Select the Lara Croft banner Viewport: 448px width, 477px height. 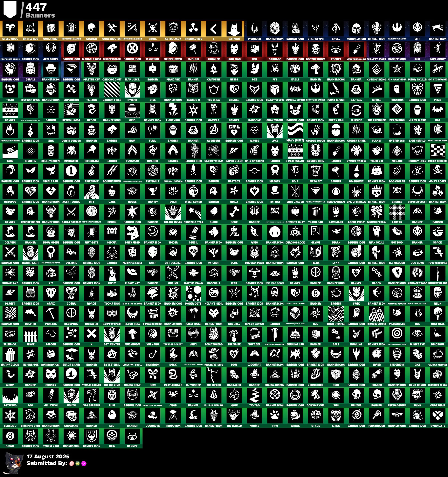[437, 49]
